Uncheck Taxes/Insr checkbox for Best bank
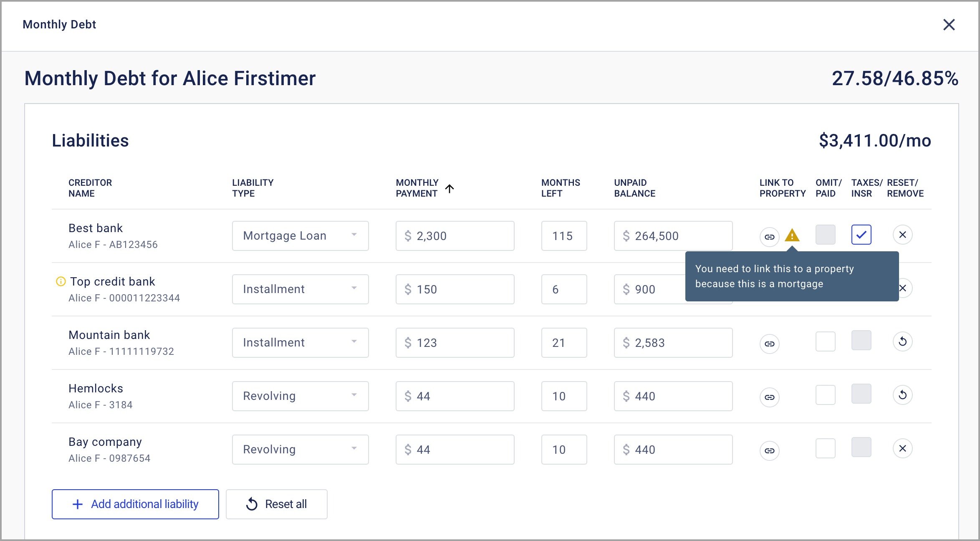 point(861,235)
